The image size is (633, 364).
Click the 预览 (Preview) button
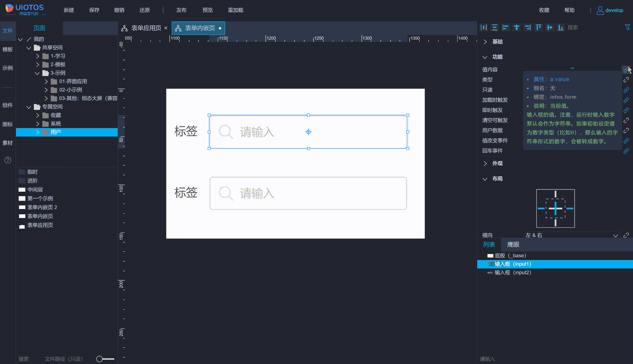[x=207, y=10]
